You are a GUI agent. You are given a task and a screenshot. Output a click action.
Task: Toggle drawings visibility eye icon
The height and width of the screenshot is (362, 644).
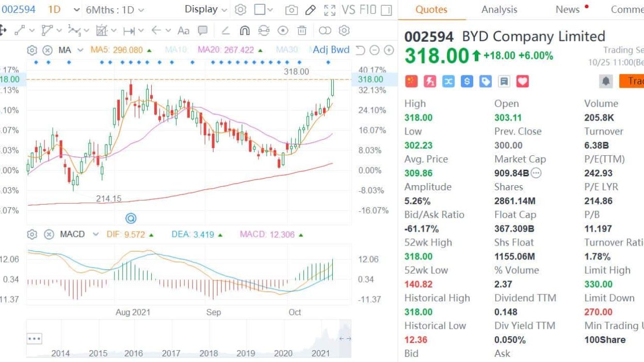(x=283, y=31)
